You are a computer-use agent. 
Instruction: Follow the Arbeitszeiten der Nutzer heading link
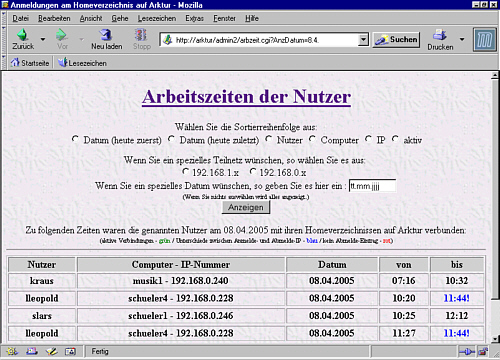coord(246,97)
